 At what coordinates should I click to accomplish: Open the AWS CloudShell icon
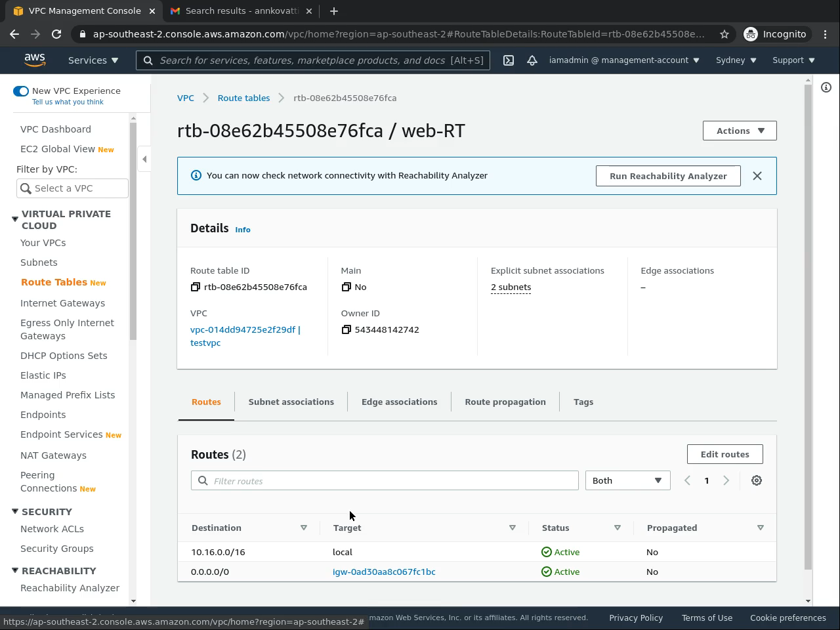coord(509,60)
